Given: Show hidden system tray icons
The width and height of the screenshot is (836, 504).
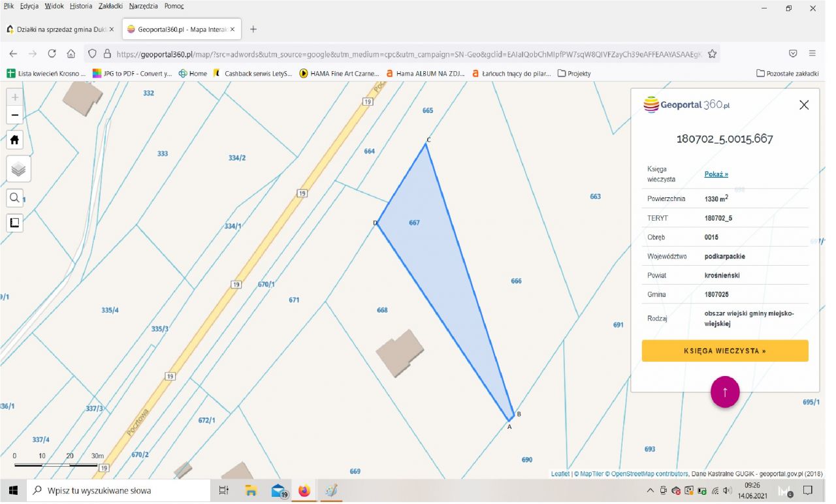Looking at the screenshot, I should 651,491.
